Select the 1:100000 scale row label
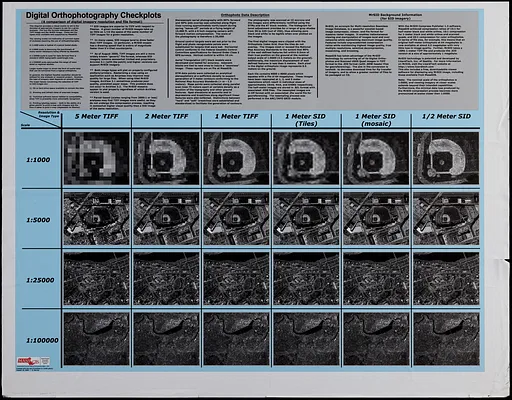This screenshot has width=512, height=400. tap(42, 341)
